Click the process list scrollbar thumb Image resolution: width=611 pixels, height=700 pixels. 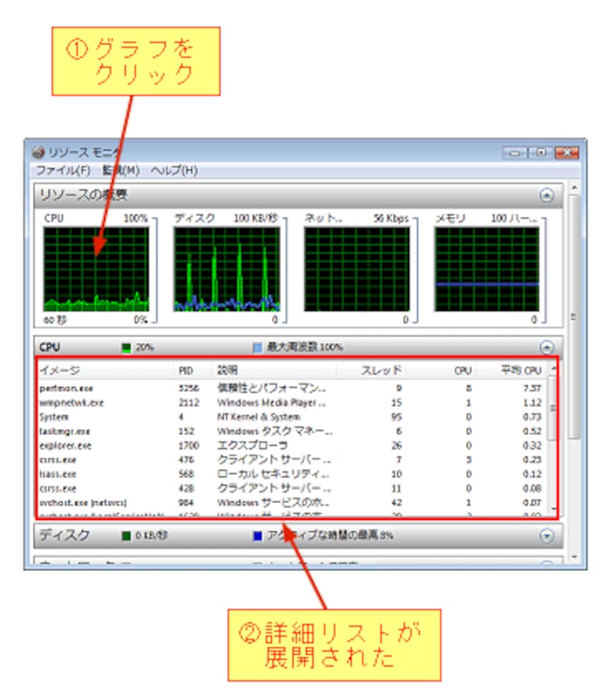[x=554, y=408]
